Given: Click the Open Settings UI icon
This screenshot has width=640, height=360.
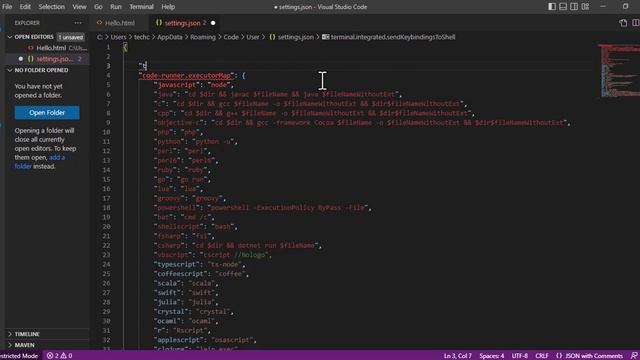Looking at the screenshot, I should [x=623, y=23].
